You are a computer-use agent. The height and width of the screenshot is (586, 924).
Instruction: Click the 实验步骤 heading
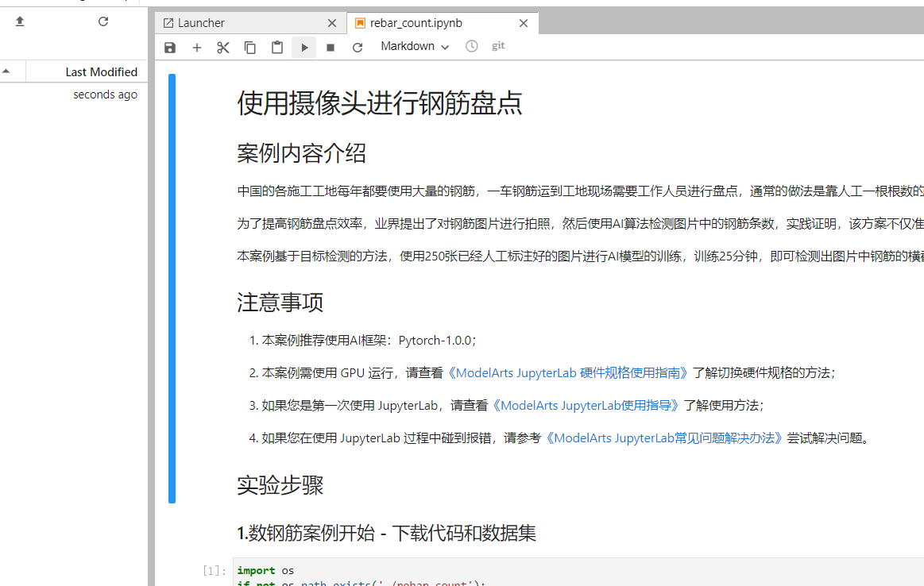pyautogui.click(x=280, y=485)
